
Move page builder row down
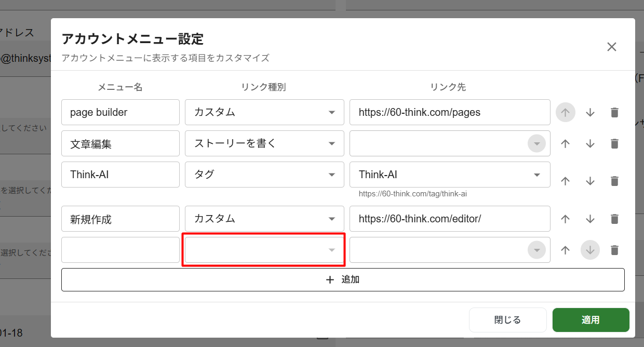click(590, 113)
